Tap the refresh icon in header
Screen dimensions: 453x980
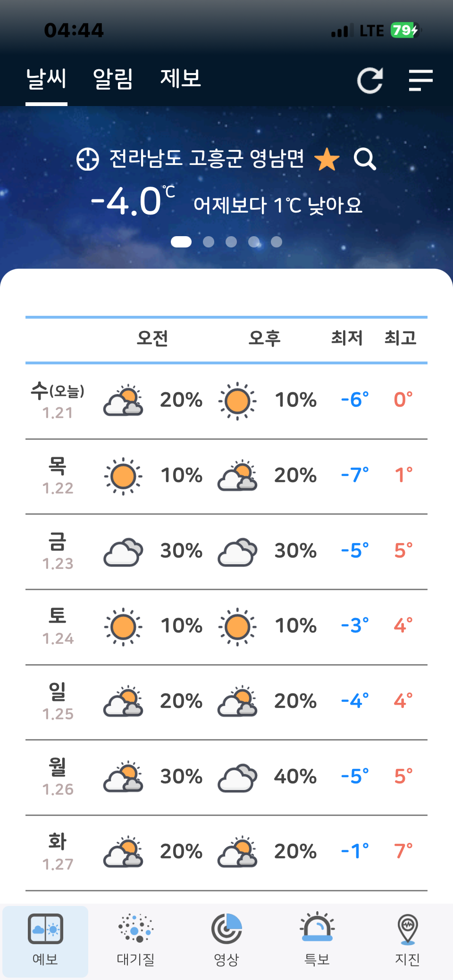pos(369,81)
